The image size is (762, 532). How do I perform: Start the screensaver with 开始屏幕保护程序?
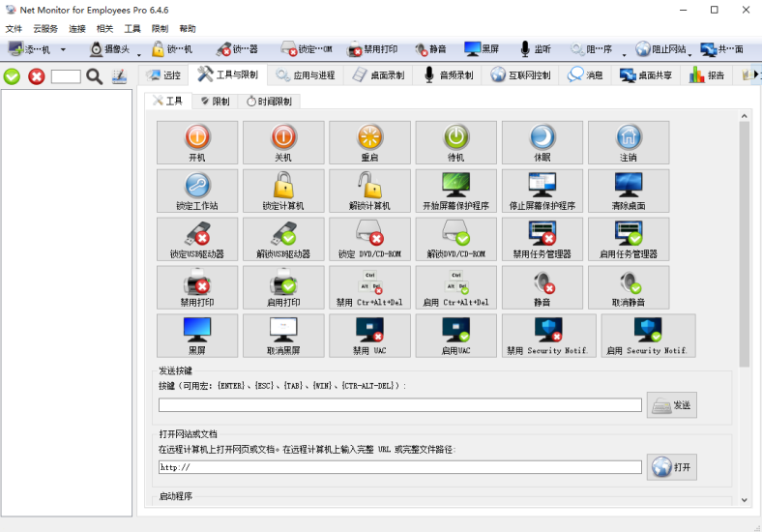tap(455, 191)
